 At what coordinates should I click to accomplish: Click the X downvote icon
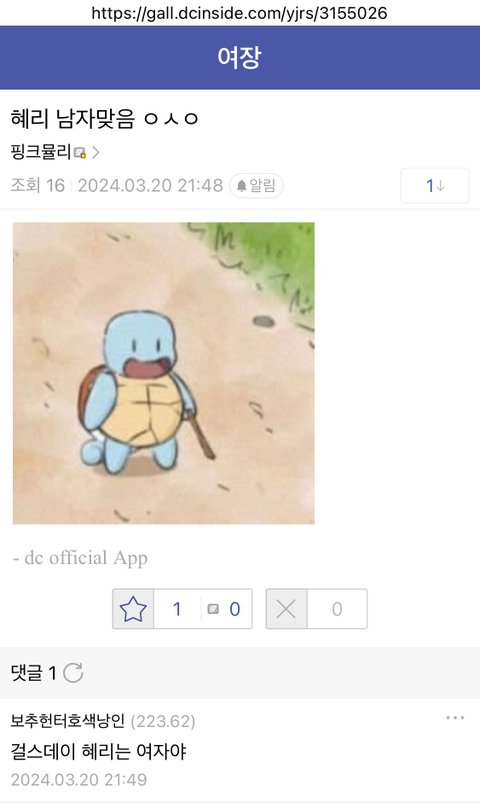pos(286,609)
